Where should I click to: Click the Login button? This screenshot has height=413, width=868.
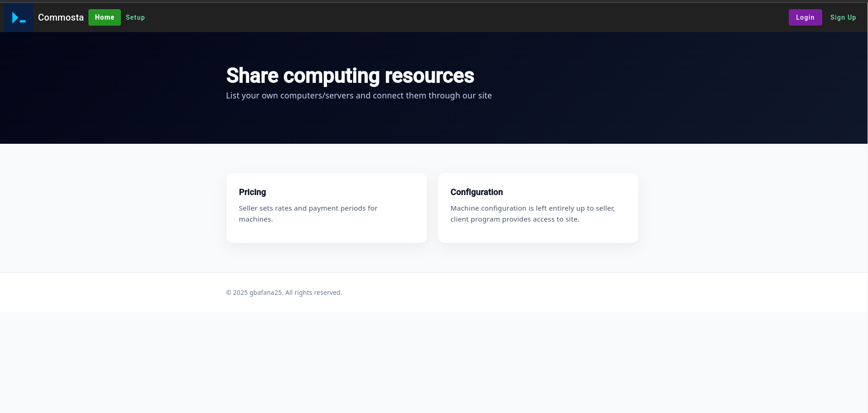coord(805,17)
